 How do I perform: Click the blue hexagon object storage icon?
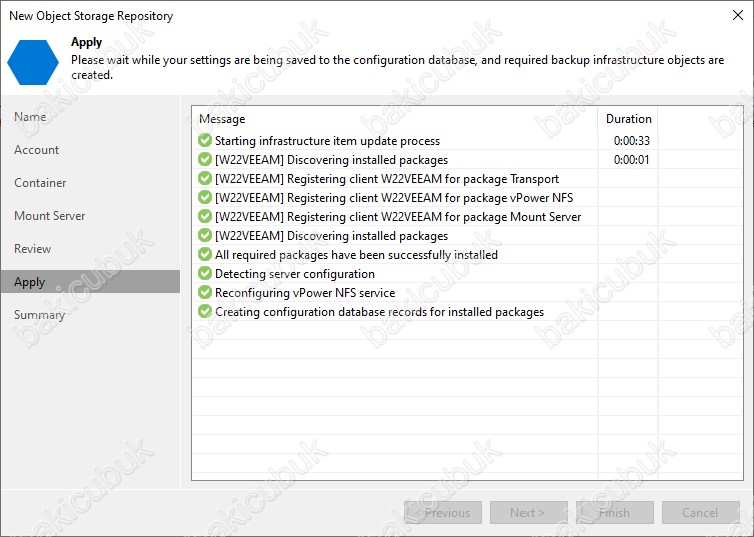[x=33, y=62]
